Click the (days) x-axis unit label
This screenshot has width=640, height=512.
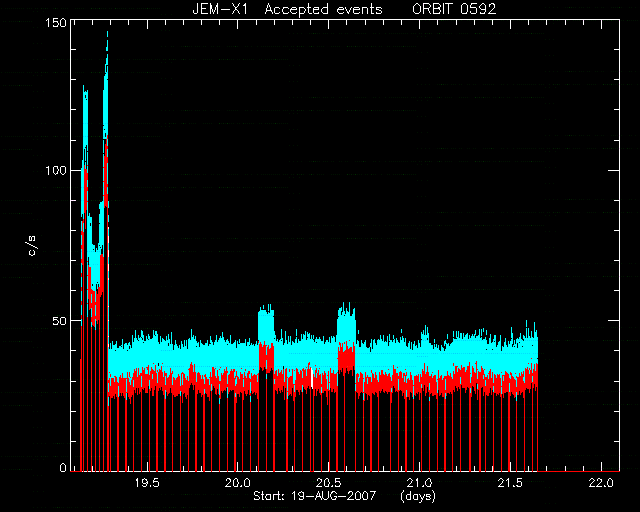[x=418, y=496]
